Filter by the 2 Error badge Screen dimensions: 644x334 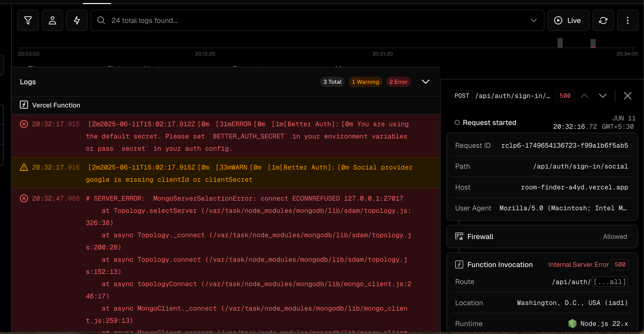(x=399, y=82)
